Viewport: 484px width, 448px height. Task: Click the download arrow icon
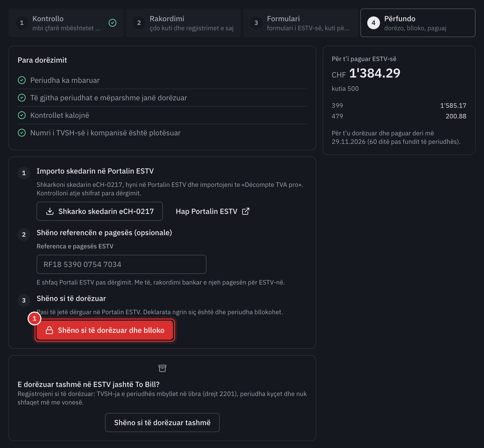[50, 211]
